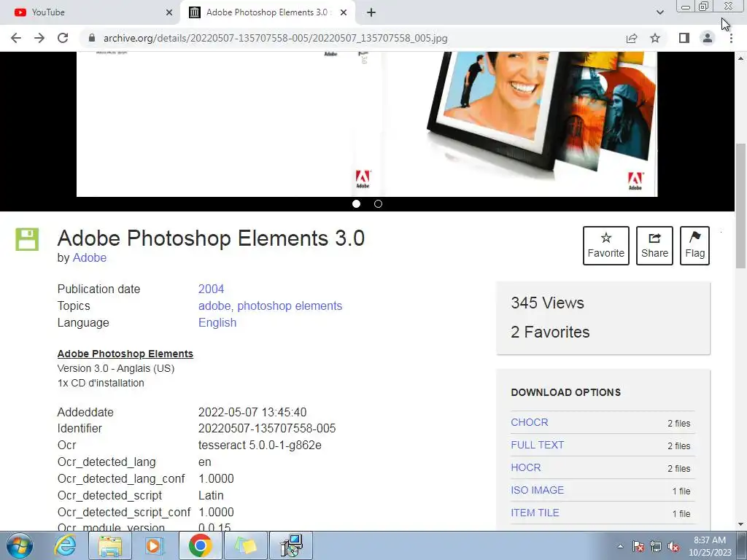Switch to the YouTube tab
The width and height of the screenshot is (747, 560).
[90, 12]
